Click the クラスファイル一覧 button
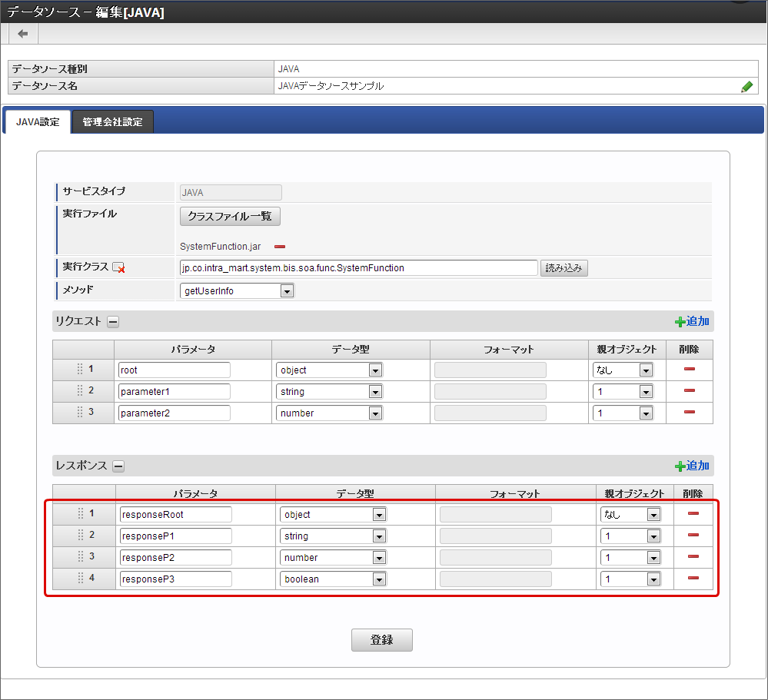The height and width of the screenshot is (700, 768). [230, 216]
